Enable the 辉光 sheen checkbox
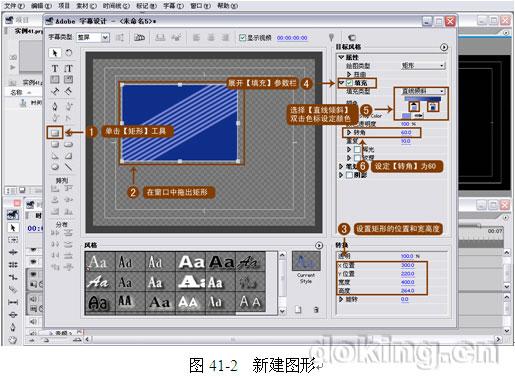 coord(357,149)
